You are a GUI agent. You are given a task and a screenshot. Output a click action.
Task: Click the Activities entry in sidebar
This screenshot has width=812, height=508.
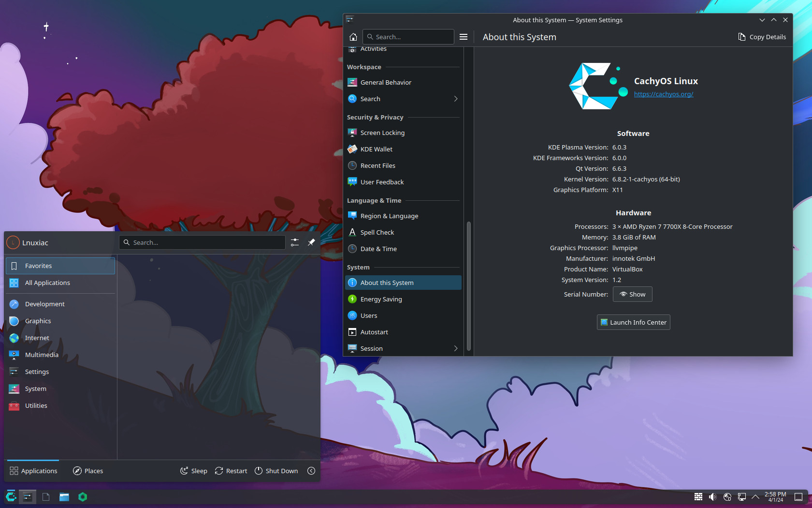pyautogui.click(x=403, y=49)
